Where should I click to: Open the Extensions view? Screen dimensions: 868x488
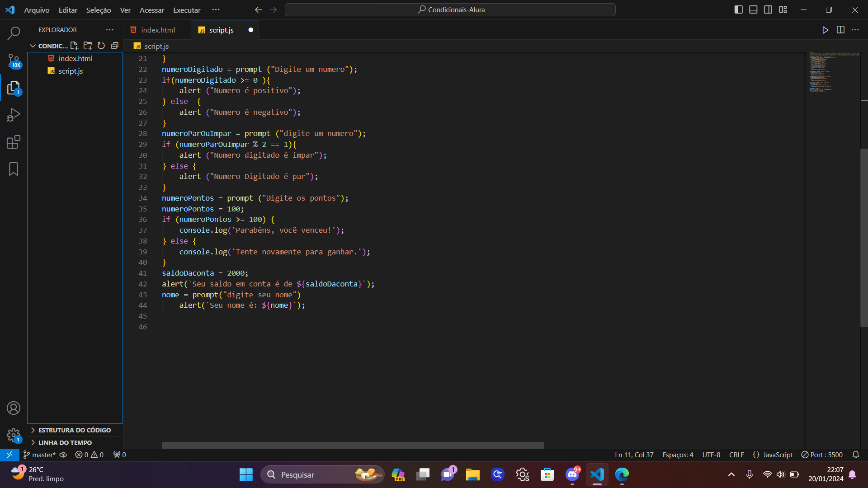pos(14,142)
